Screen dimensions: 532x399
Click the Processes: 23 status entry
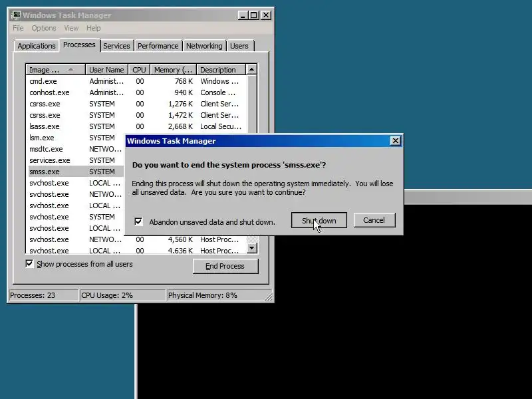pos(43,295)
